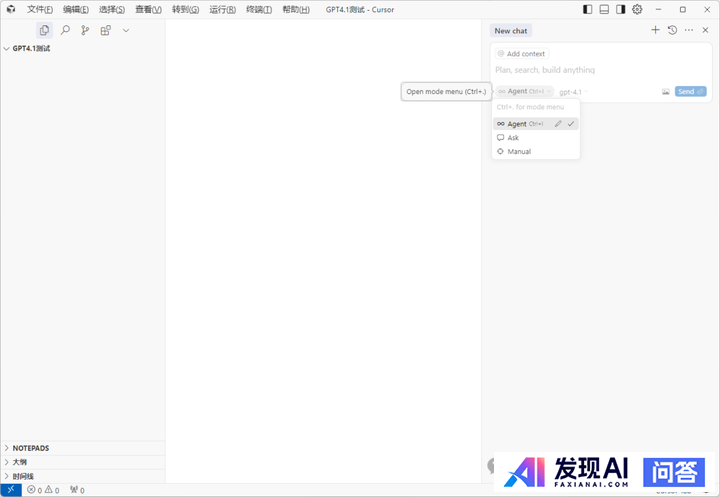Select Manual mode in the menu

pyautogui.click(x=536, y=152)
